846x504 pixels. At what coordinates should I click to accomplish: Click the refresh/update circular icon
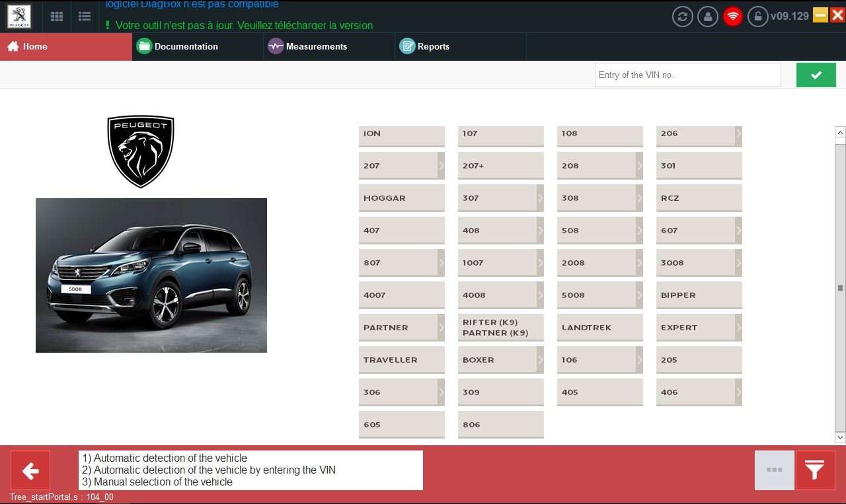click(x=683, y=17)
